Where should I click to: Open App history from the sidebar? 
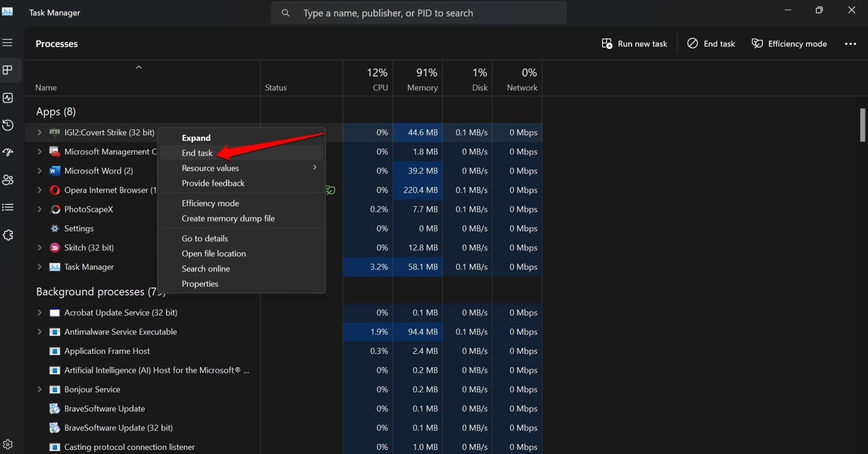point(8,125)
